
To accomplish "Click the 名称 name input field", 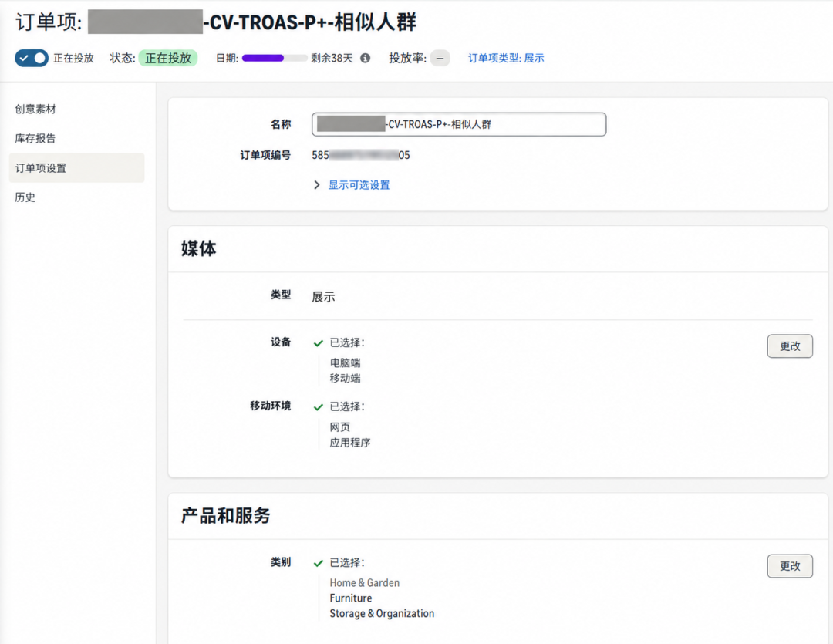I will click(459, 124).
